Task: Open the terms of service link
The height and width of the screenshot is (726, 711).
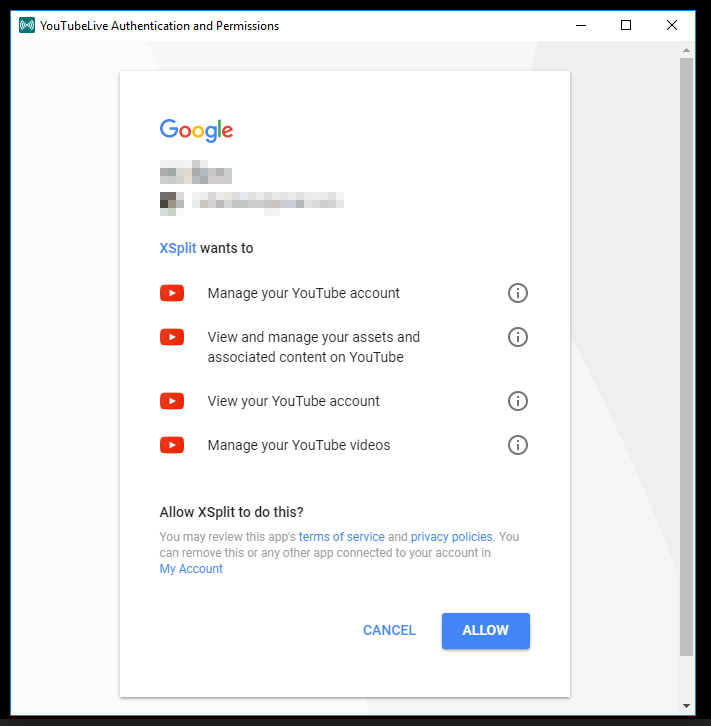Action: coord(342,537)
